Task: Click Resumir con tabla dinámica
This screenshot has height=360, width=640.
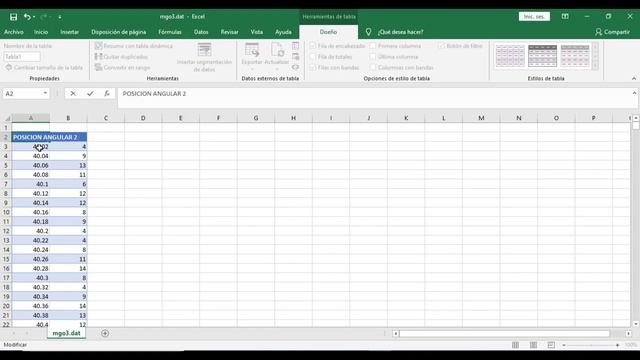Action: (x=134, y=46)
